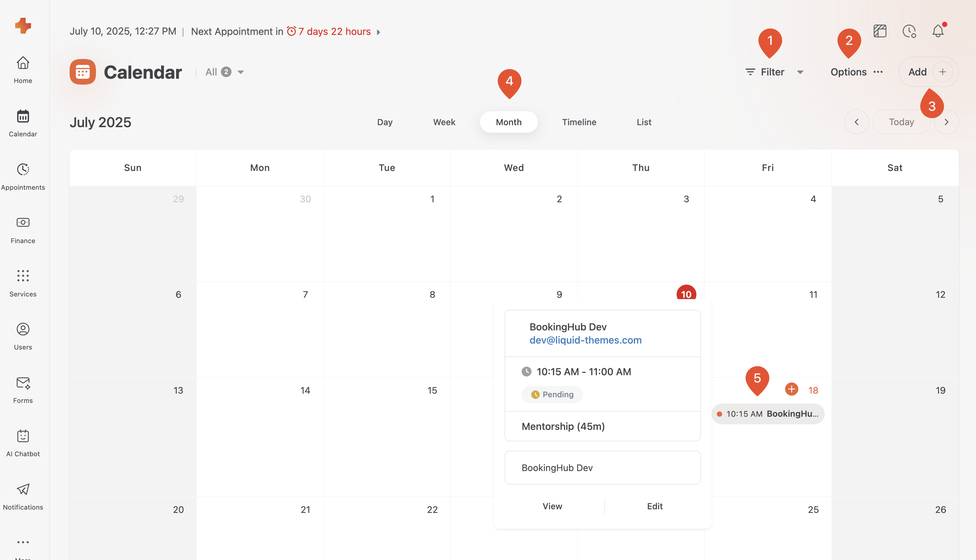Click the notifications bell icon

tap(938, 31)
